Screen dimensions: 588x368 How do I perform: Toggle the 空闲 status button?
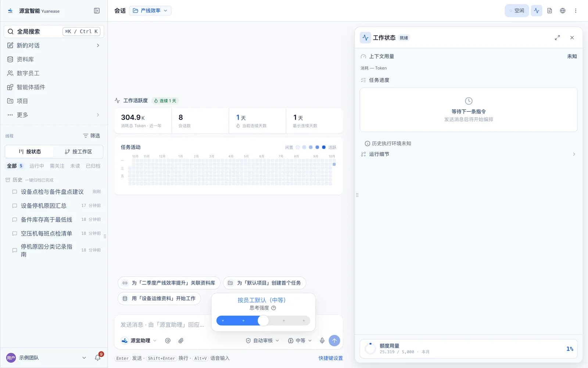click(517, 11)
